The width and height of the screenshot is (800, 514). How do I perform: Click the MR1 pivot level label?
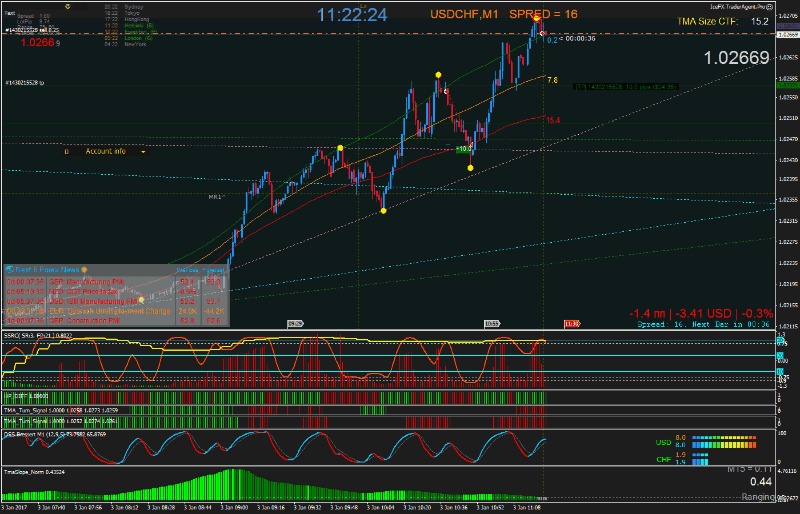(x=216, y=197)
